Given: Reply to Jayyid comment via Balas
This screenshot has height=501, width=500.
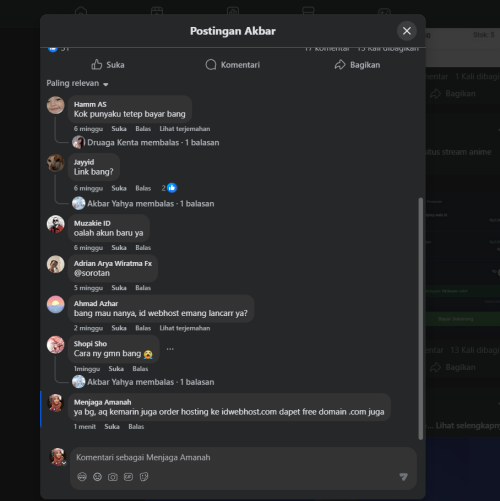Looking at the screenshot, I should [x=143, y=188].
